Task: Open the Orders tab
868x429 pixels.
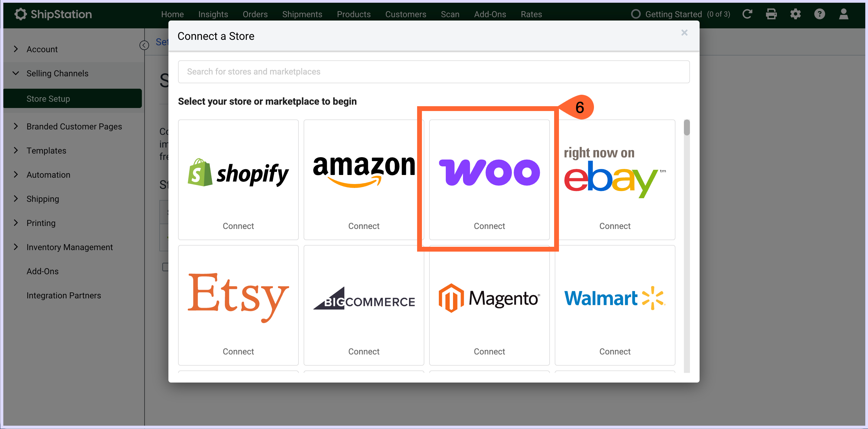Action: [255, 14]
